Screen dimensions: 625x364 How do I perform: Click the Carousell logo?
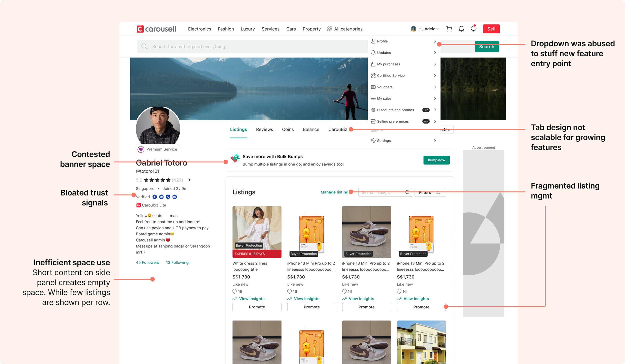pyautogui.click(x=156, y=29)
